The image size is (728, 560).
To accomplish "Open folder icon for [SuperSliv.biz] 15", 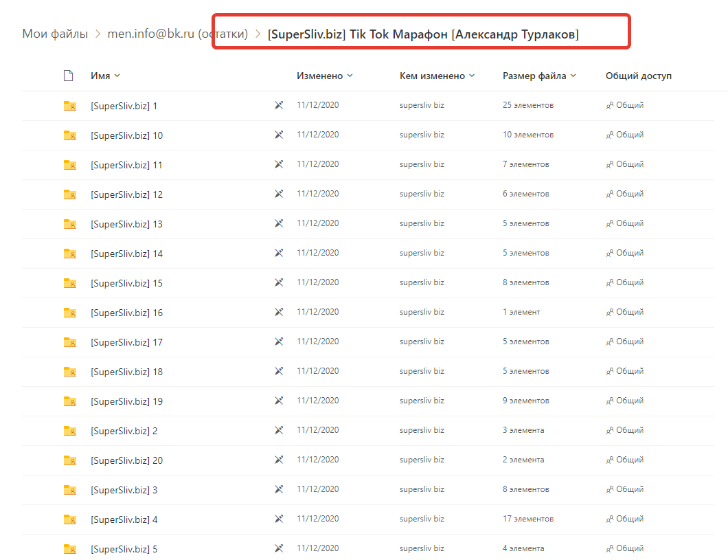I will click(70, 283).
